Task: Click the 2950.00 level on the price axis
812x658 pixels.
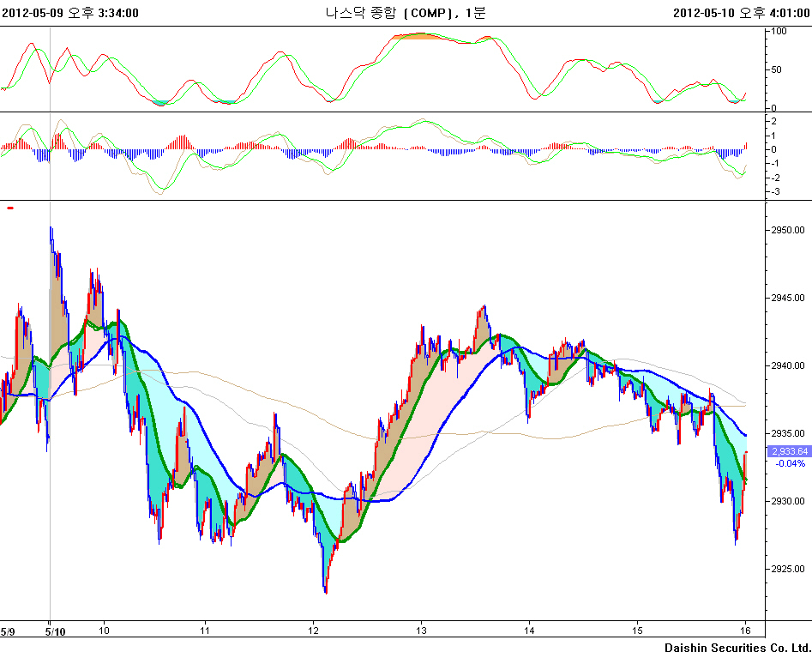Action: pos(788,231)
